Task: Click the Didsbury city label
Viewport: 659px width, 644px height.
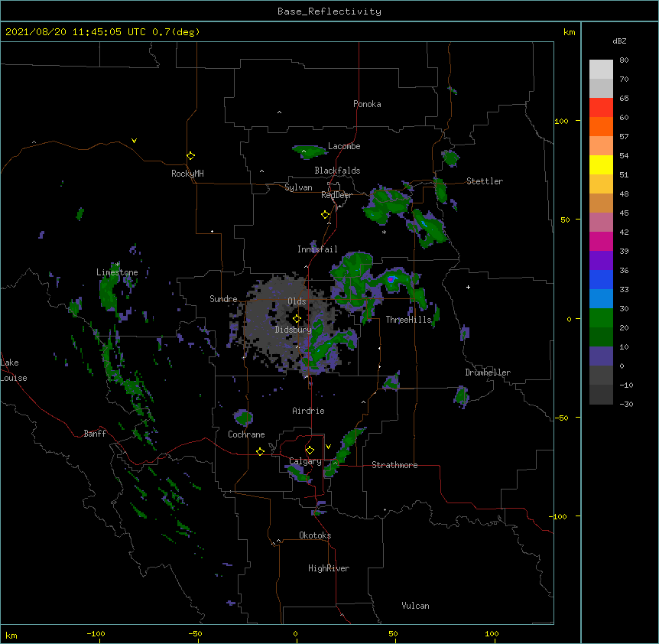Action: click(x=293, y=330)
